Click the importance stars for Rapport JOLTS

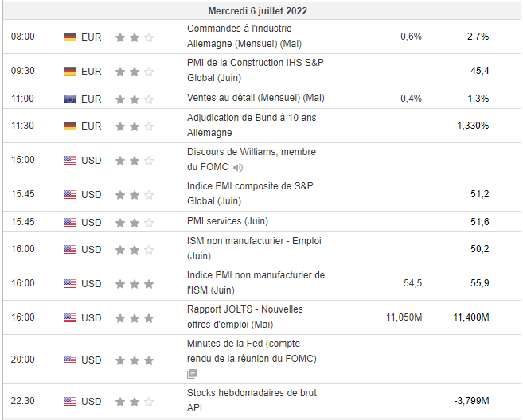pos(134,318)
